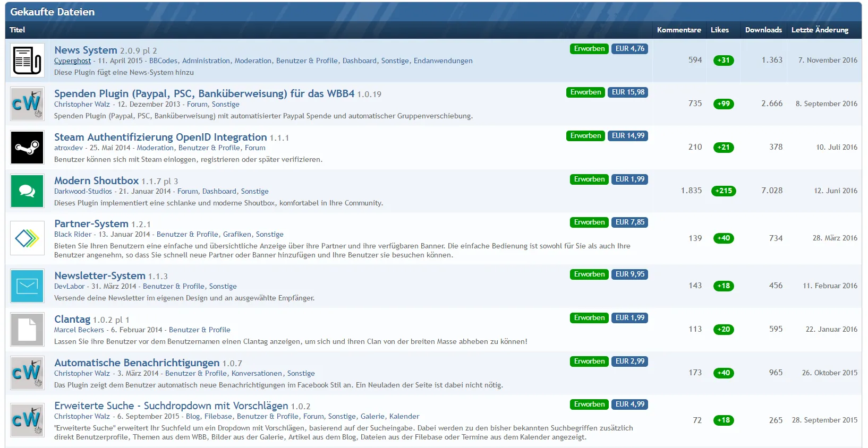Click the Erworben badge for News System

coord(589,49)
